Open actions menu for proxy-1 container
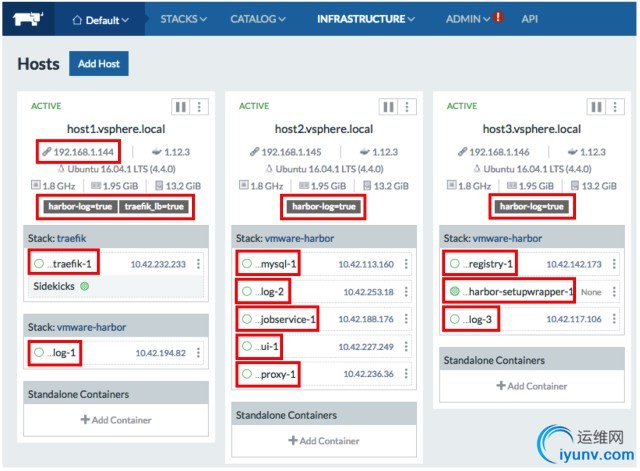The height and width of the screenshot is (471, 640). [406, 374]
